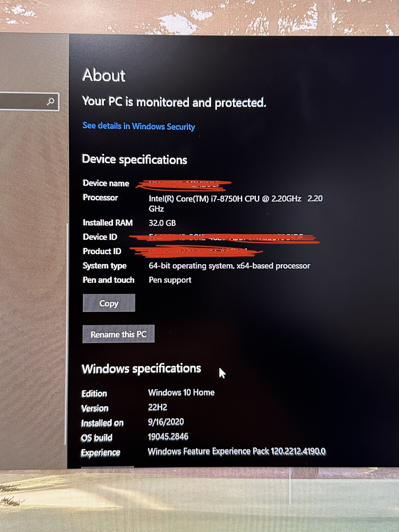This screenshot has width=399, height=532.
Task: Click the OS build label
Action: pos(97,438)
